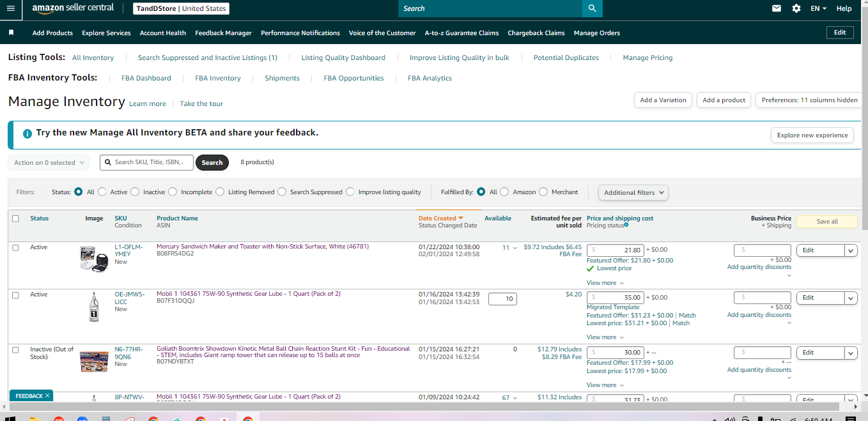Select the Incomplete status filter radio

point(173,192)
